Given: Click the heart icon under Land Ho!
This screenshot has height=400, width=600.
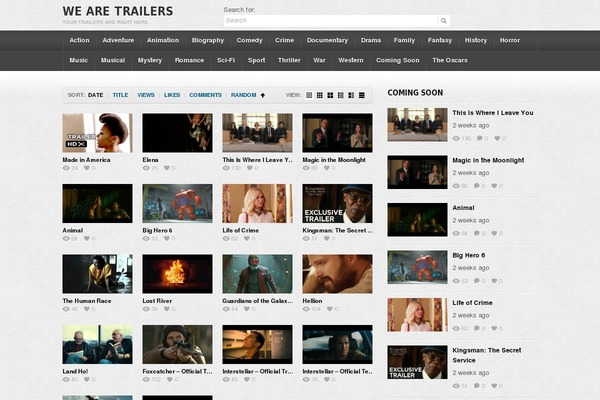Looking at the screenshot, I should coord(87,380).
